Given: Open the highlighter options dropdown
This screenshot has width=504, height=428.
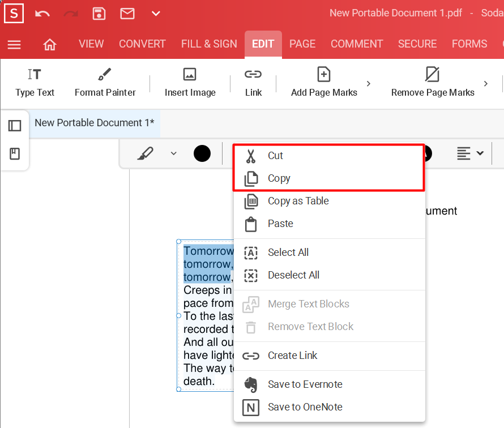Looking at the screenshot, I should coord(174,153).
